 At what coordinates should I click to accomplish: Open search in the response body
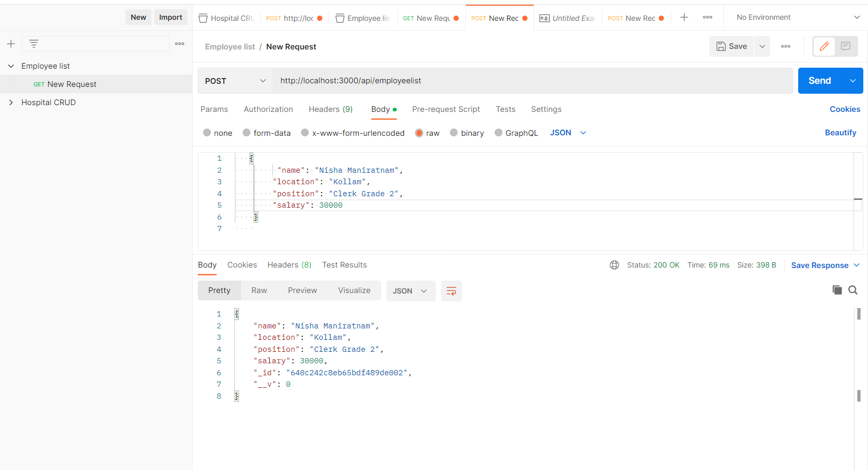(x=853, y=290)
